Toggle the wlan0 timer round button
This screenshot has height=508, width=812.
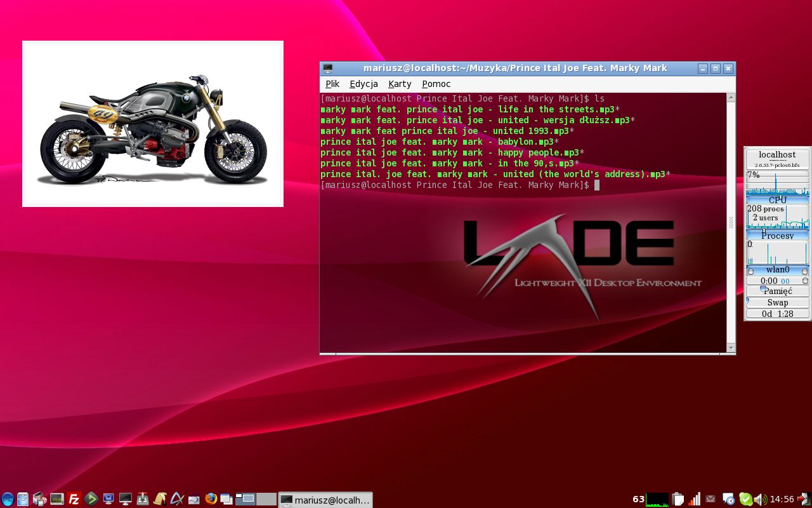(x=805, y=281)
